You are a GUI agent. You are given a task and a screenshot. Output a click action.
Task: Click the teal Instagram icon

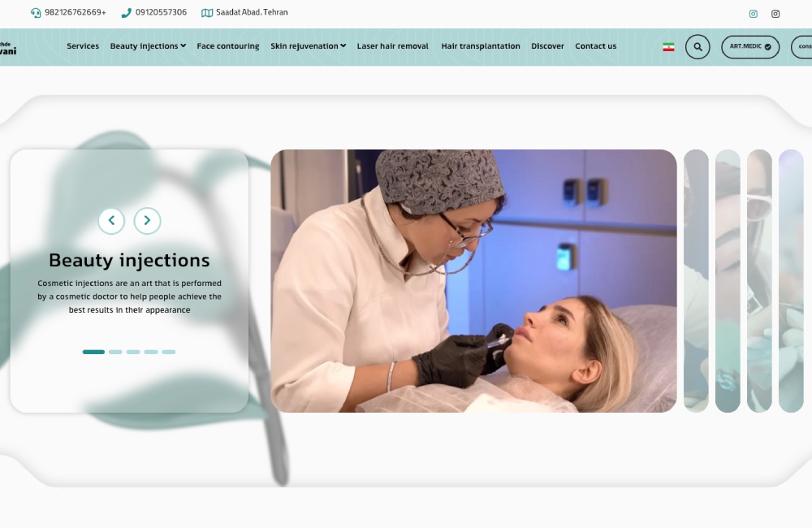(x=753, y=14)
